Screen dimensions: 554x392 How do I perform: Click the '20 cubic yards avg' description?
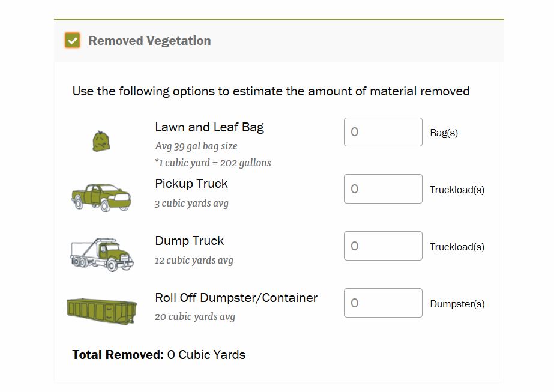194,316
